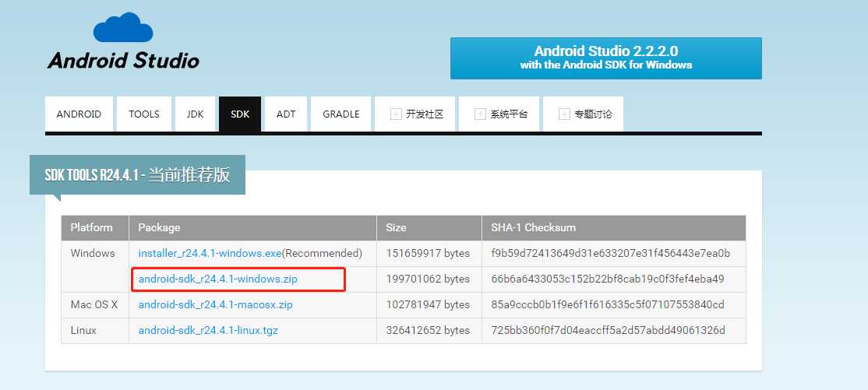The image size is (868, 390).
Task: Go to the ADT tab
Action: (x=286, y=114)
